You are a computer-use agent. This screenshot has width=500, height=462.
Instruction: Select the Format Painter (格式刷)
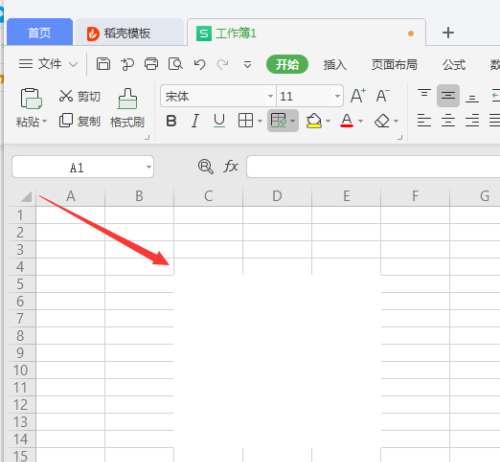[127, 108]
